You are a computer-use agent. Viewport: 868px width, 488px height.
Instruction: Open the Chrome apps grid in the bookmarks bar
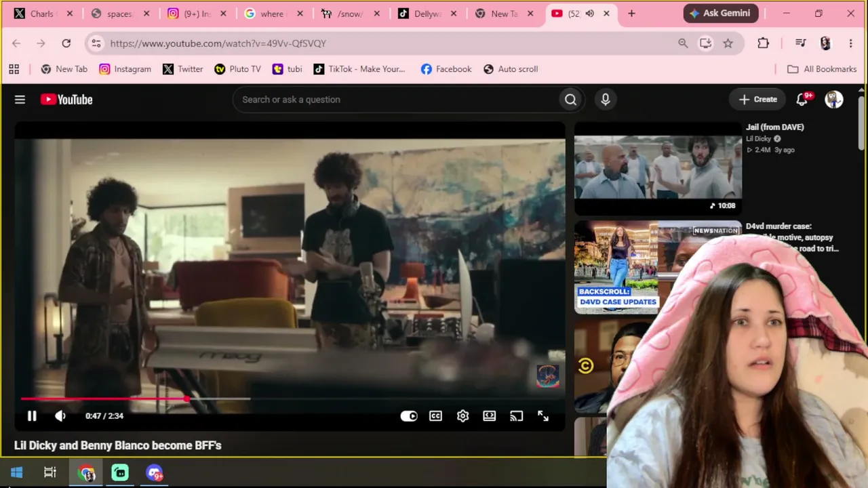[14, 69]
